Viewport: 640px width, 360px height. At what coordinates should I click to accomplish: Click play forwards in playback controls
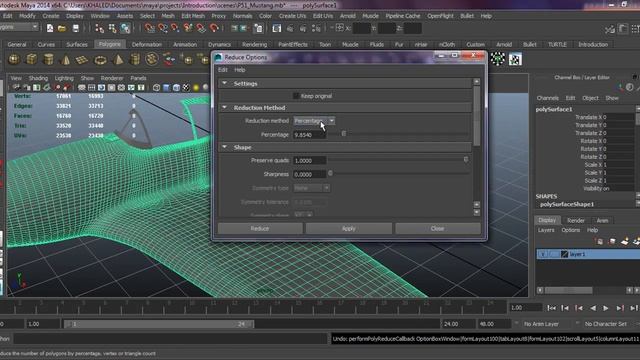click(x=606, y=308)
